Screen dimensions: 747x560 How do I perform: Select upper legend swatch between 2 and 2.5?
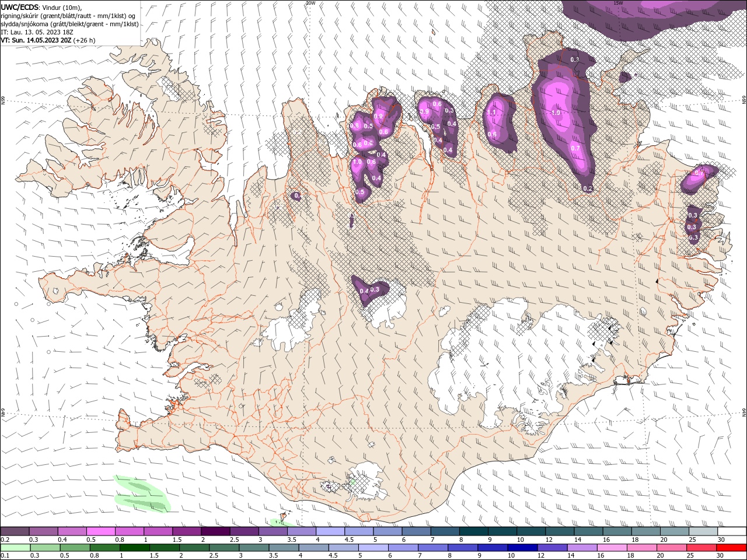tap(215, 531)
